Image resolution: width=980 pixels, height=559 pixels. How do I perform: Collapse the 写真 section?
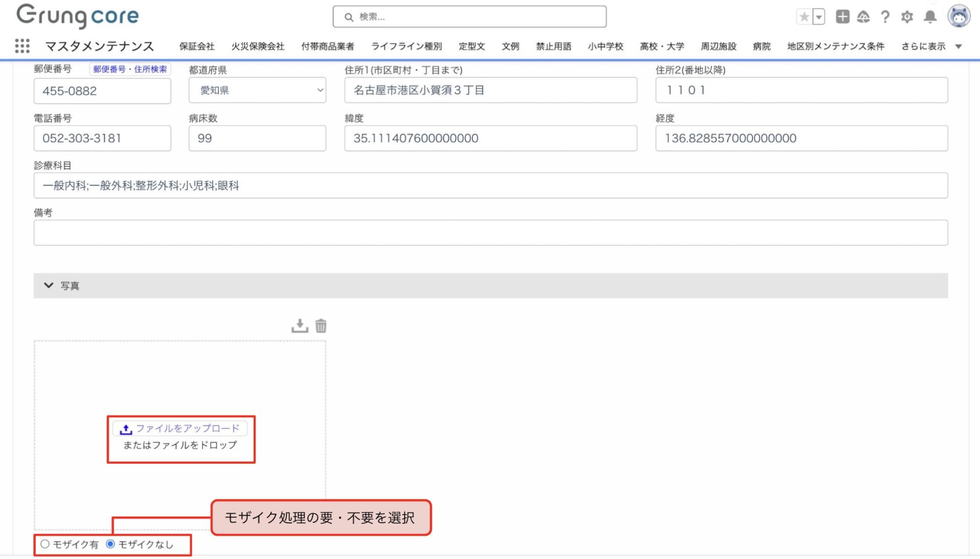49,286
